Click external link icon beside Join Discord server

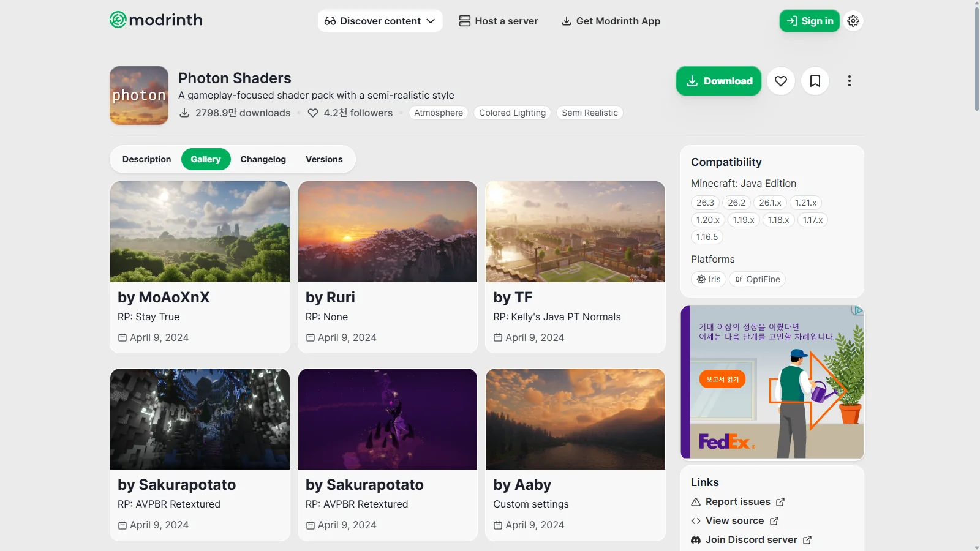point(807,540)
